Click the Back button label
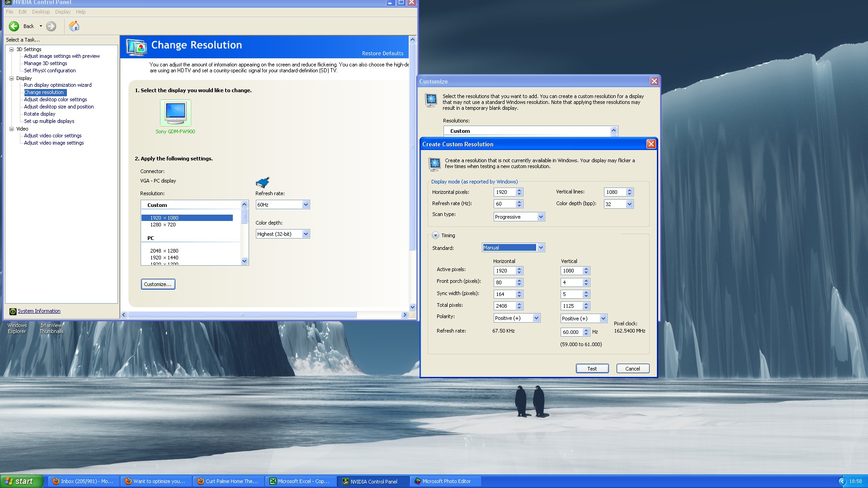868x488 pixels. 28,26
